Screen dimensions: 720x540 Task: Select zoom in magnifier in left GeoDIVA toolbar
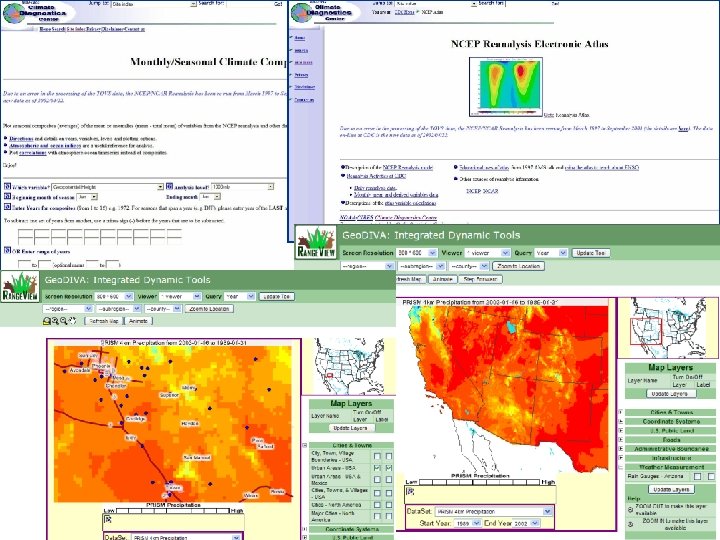(55, 321)
